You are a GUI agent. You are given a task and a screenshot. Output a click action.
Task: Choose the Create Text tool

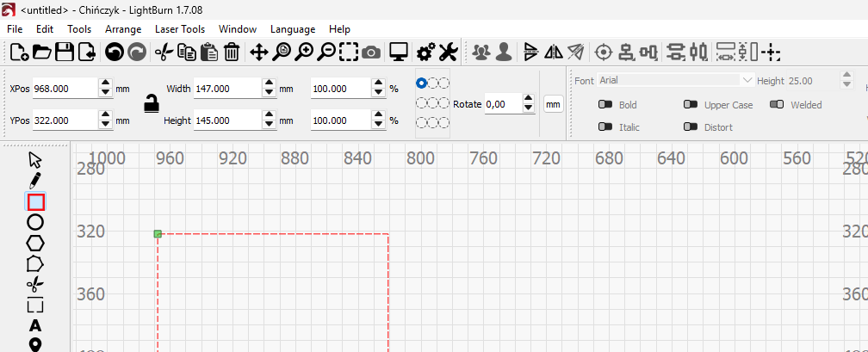pos(35,325)
